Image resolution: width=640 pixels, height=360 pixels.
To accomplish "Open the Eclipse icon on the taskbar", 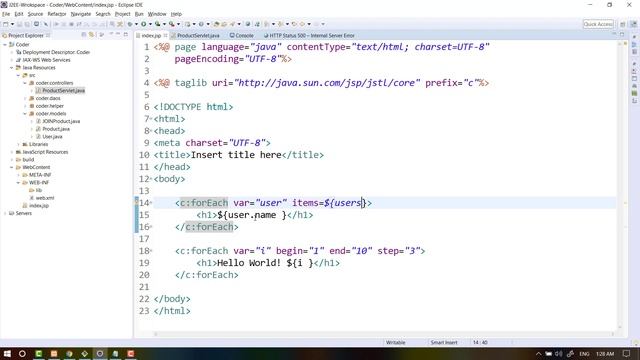I will tap(100, 353).
